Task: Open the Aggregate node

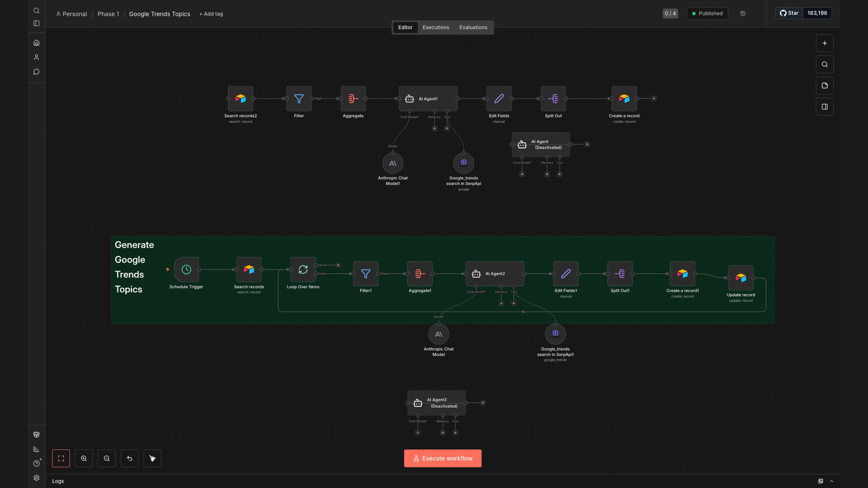Action: [x=353, y=99]
